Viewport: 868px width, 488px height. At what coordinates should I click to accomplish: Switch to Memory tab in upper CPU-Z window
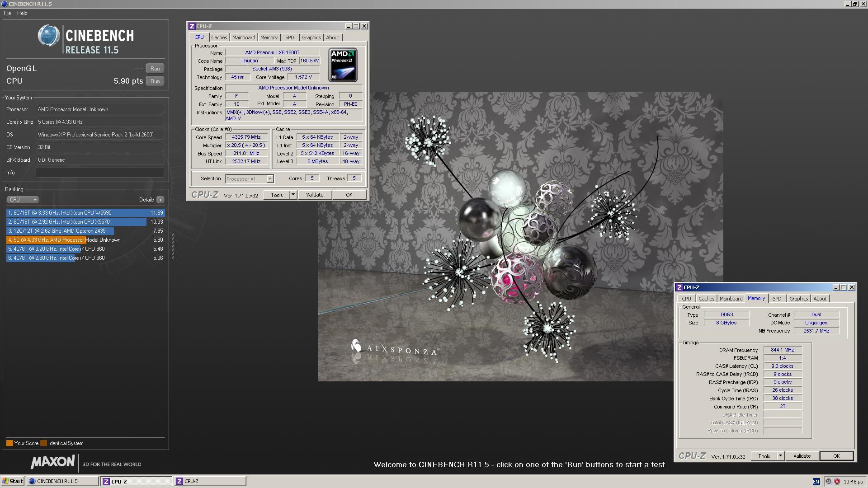point(269,38)
